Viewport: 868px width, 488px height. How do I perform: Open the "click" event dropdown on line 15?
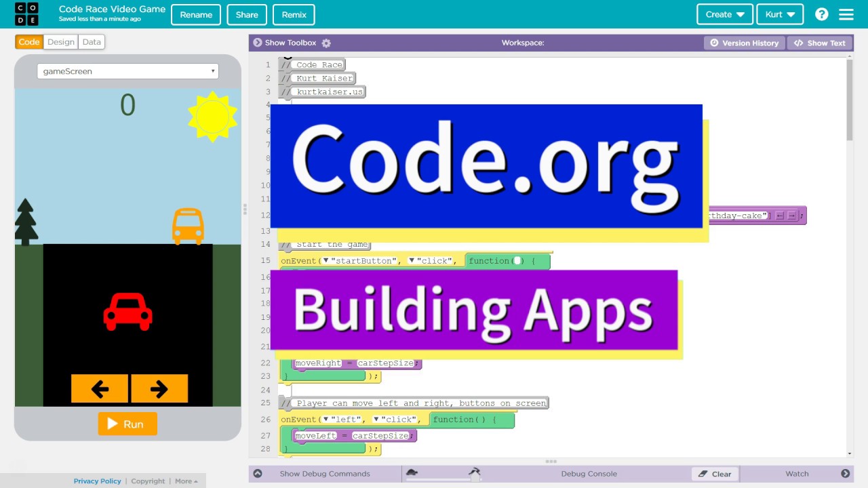click(412, 261)
